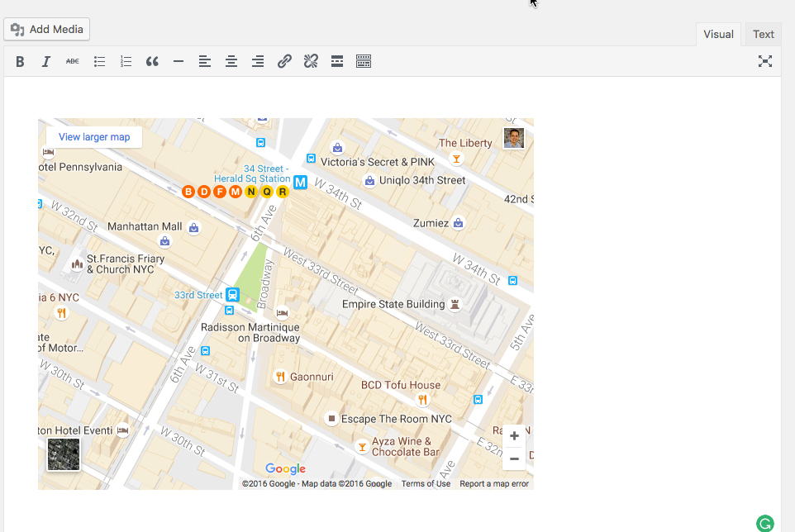
Task: Enter distraction-free fullscreen mode
Action: pos(765,61)
